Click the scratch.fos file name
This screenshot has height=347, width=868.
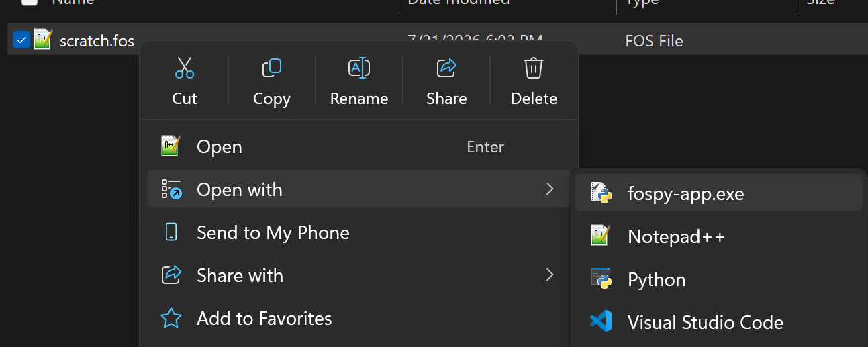point(97,41)
